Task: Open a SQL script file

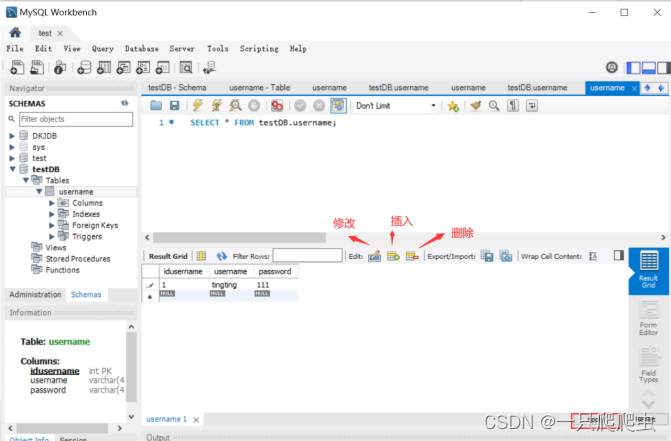Action: (x=156, y=106)
